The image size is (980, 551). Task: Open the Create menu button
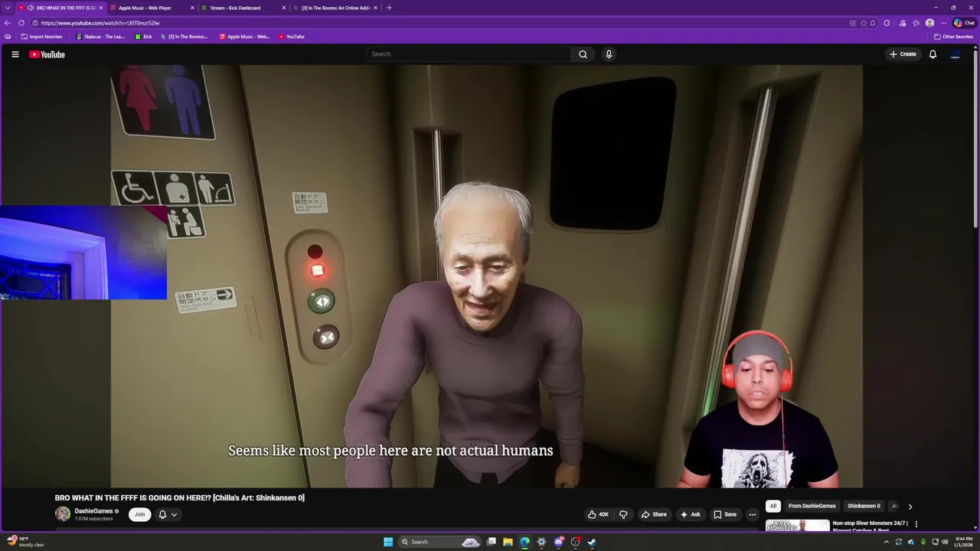(903, 54)
